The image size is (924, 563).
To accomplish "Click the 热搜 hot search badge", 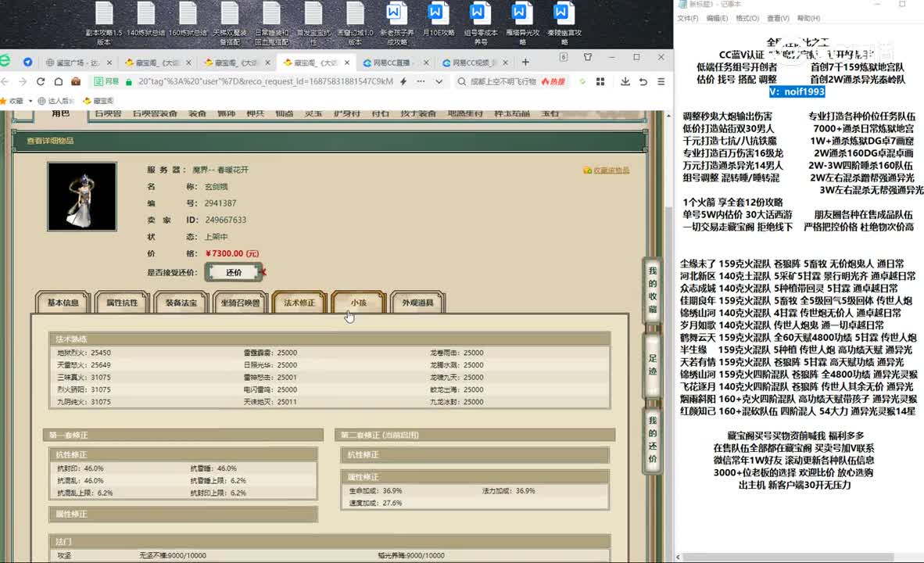I will coord(553,81).
